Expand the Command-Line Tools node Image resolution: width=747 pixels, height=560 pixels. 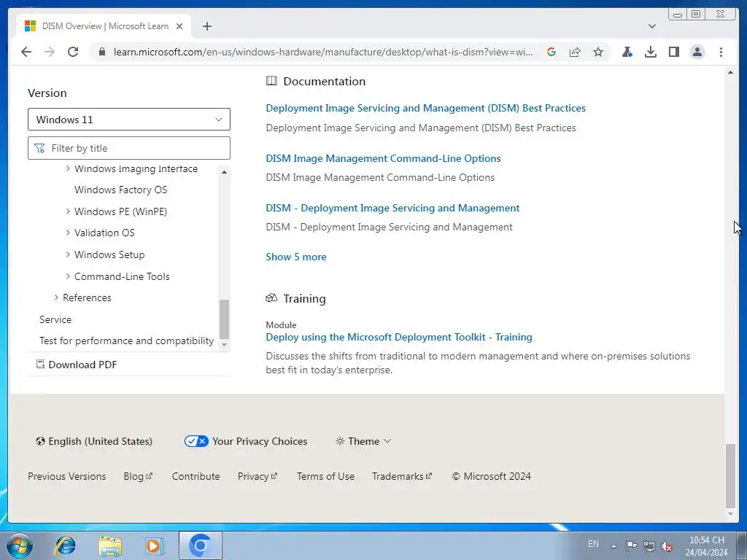click(68, 276)
